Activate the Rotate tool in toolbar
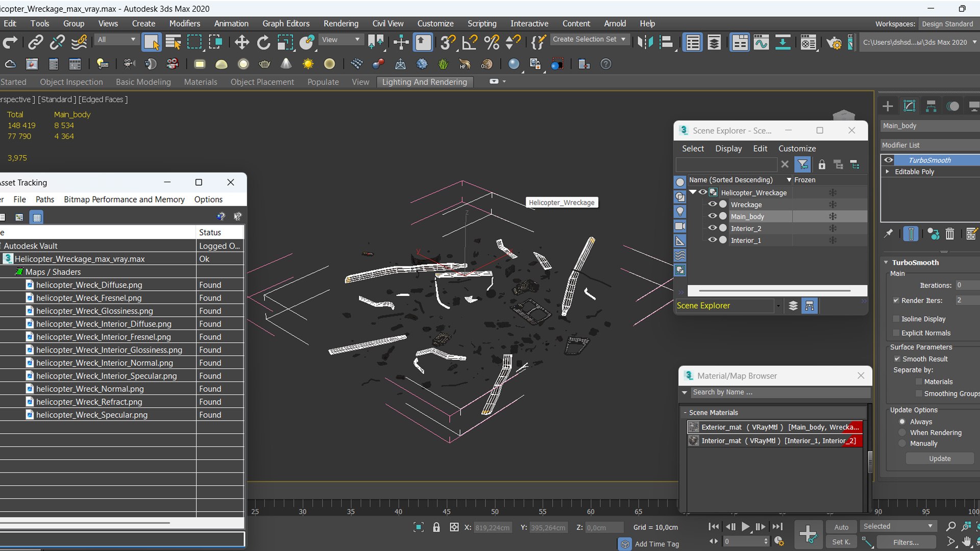 pos(263,42)
